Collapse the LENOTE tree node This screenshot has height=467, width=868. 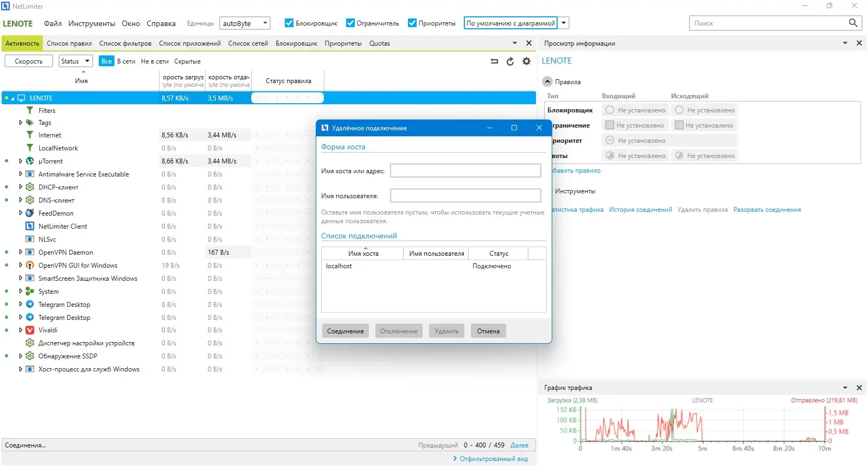pyautogui.click(x=12, y=98)
